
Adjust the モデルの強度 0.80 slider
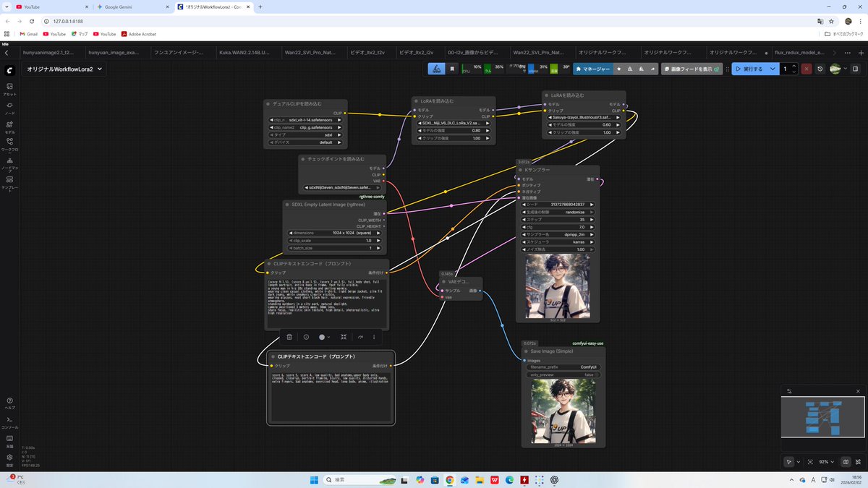tap(453, 130)
